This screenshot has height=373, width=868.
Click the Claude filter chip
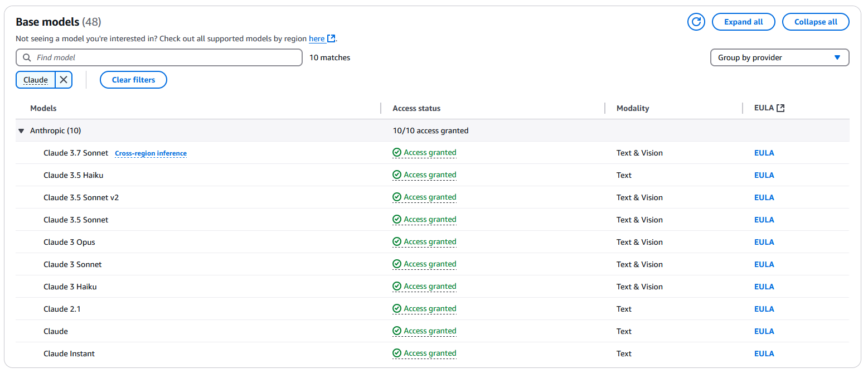[x=36, y=80]
